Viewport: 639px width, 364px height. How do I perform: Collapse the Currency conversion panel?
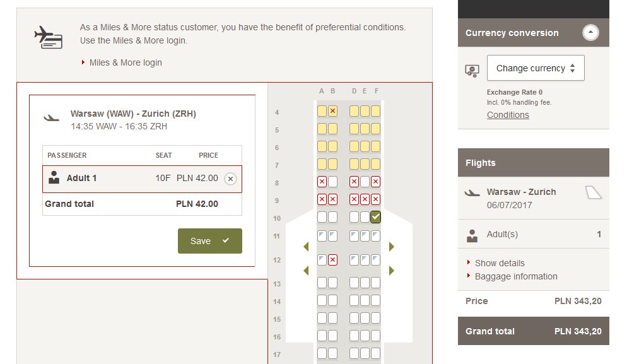(x=590, y=33)
